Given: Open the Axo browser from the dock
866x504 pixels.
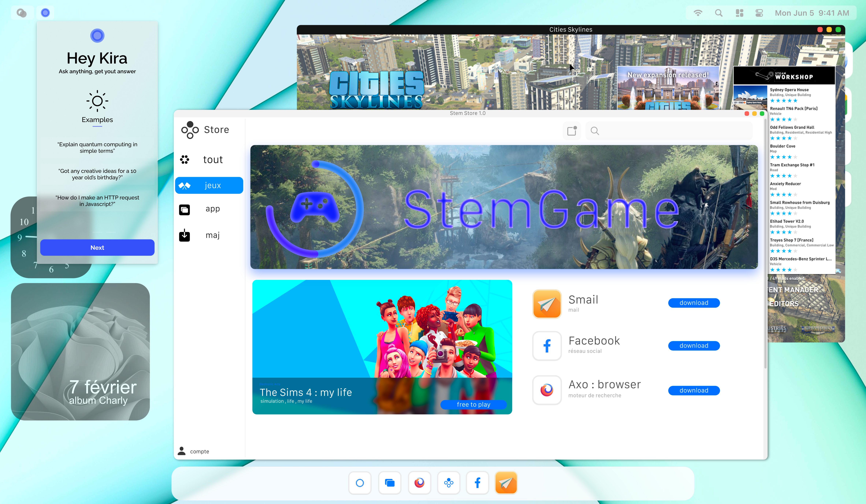Looking at the screenshot, I should coord(419,483).
